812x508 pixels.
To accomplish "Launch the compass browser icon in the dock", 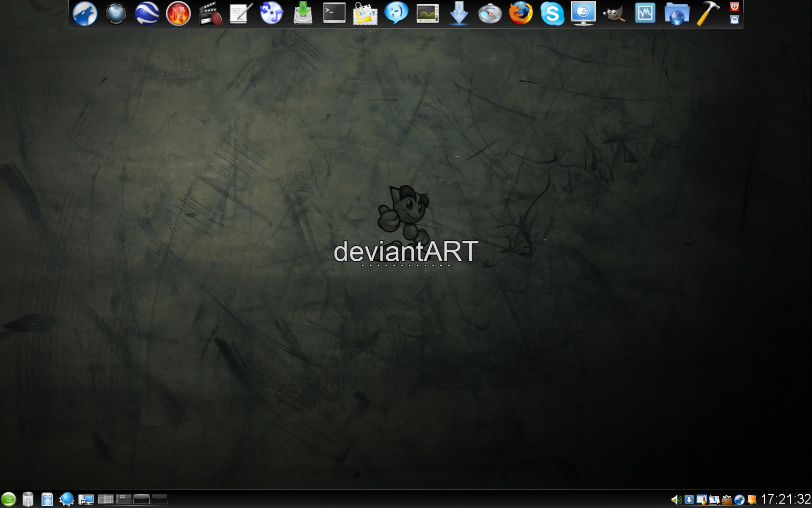I will pos(490,13).
